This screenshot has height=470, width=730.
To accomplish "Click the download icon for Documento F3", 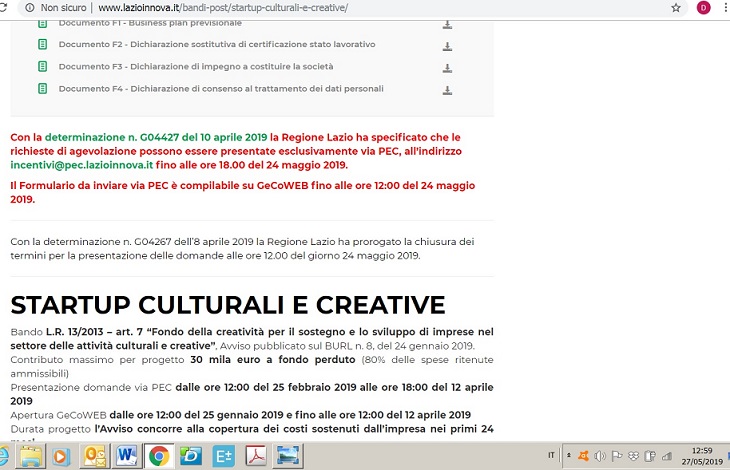I will click(447, 67).
